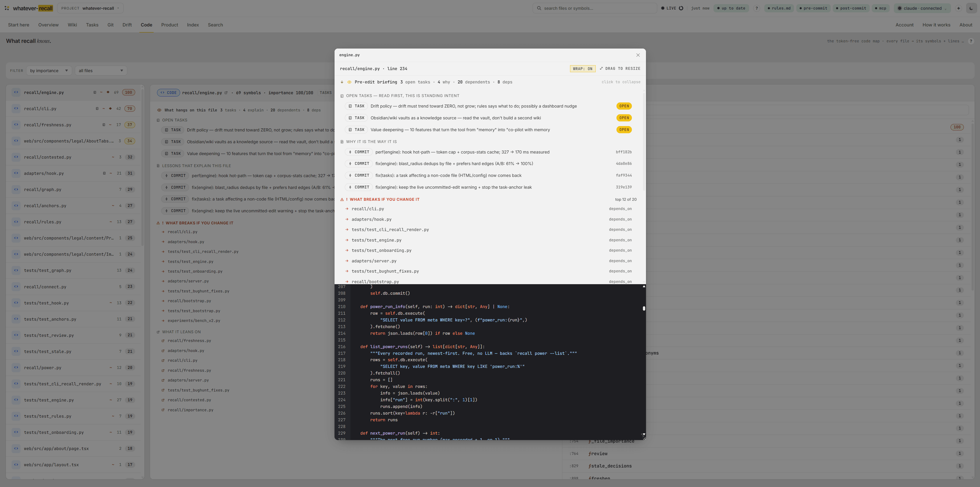The width and height of the screenshot is (980, 487).
Task: Click the sparkle icon near theme toggle
Action: [x=959, y=8]
